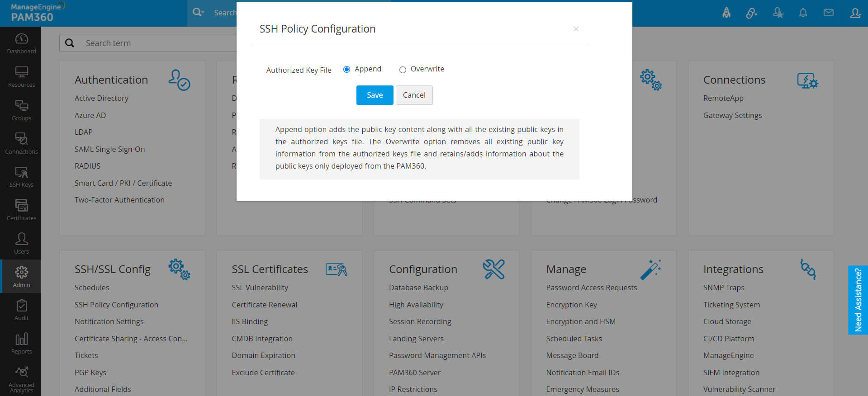Open Certificates sidebar section
Screen dimensions: 868x396
(x=21, y=210)
